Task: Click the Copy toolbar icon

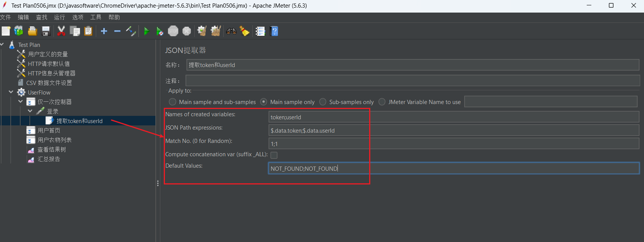Action: [x=75, y=31]
